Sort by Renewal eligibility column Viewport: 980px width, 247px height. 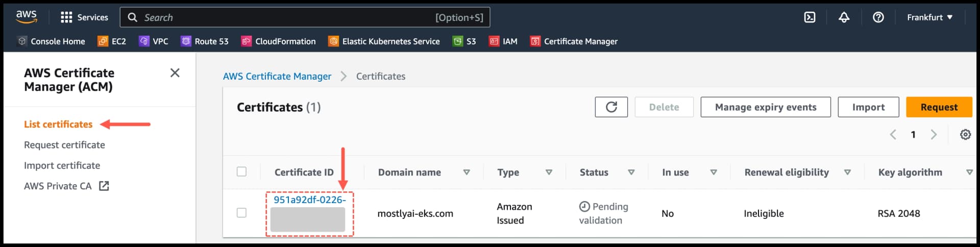coord(847,172)
